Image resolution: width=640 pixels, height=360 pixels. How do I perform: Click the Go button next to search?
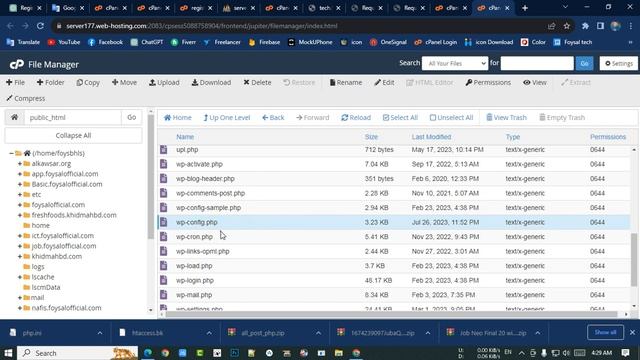[584, 63]
